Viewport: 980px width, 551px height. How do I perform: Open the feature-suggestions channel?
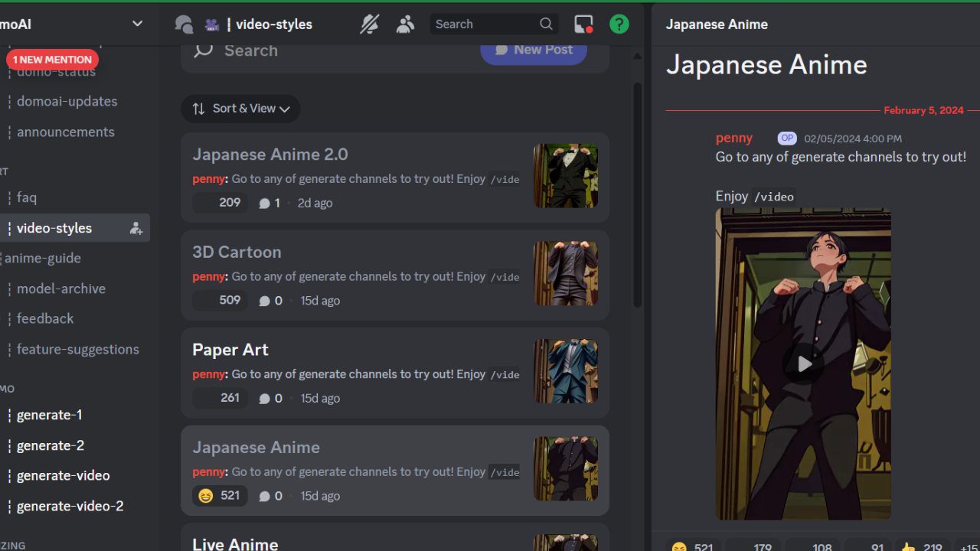click(78, 349)
